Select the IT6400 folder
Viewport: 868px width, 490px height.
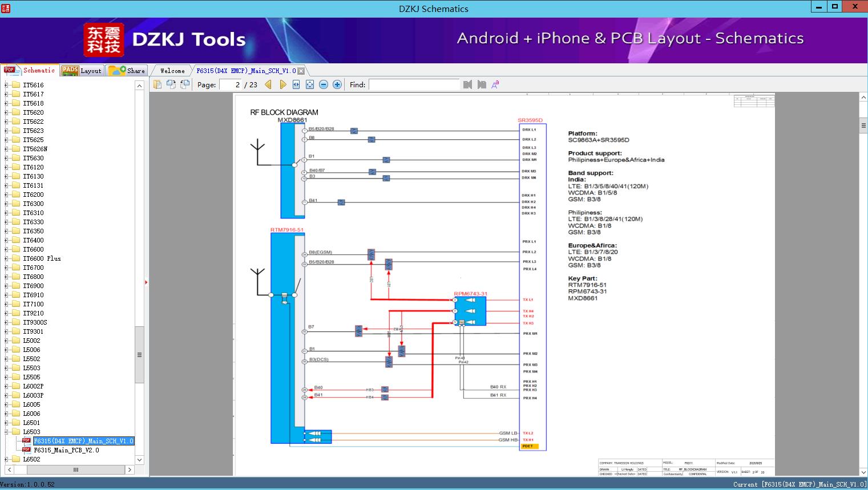coord(33,240)
